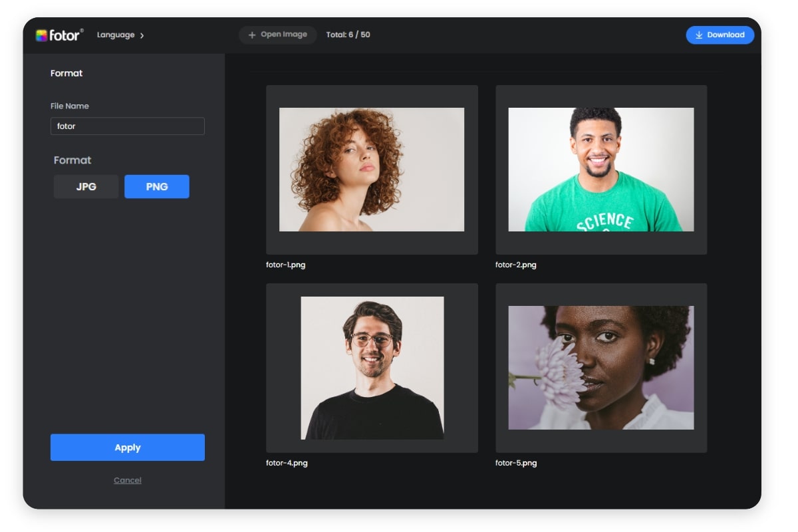Select the fotor-5.png image thumbnail
Screen dimensions: 798x532
coord(601,367)
